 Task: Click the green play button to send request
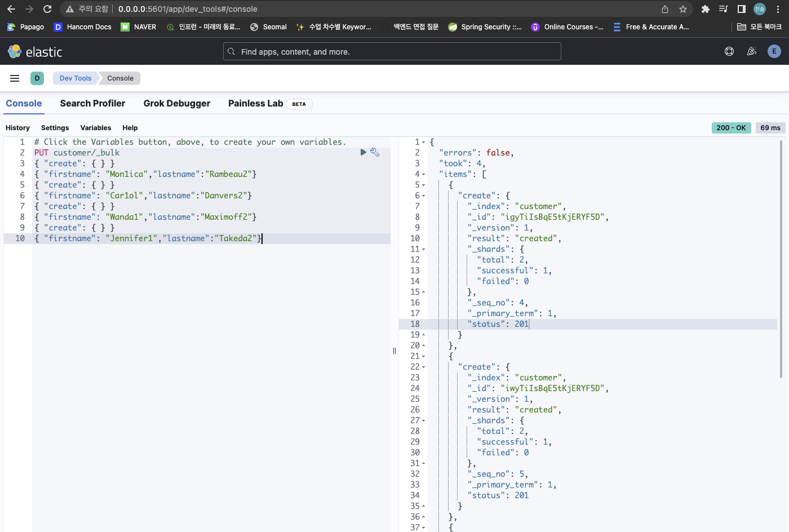click(x=364, y=152)
